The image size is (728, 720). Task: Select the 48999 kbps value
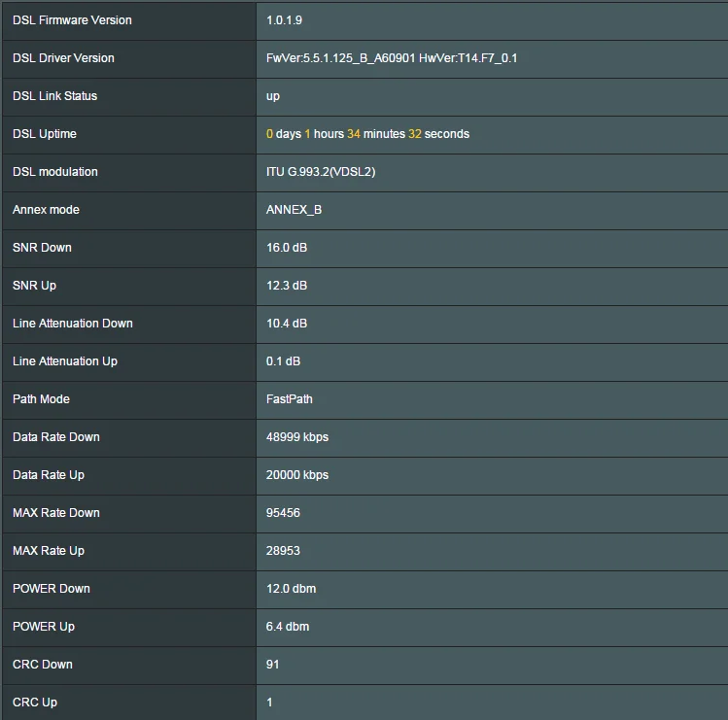[x=297, y=437]
